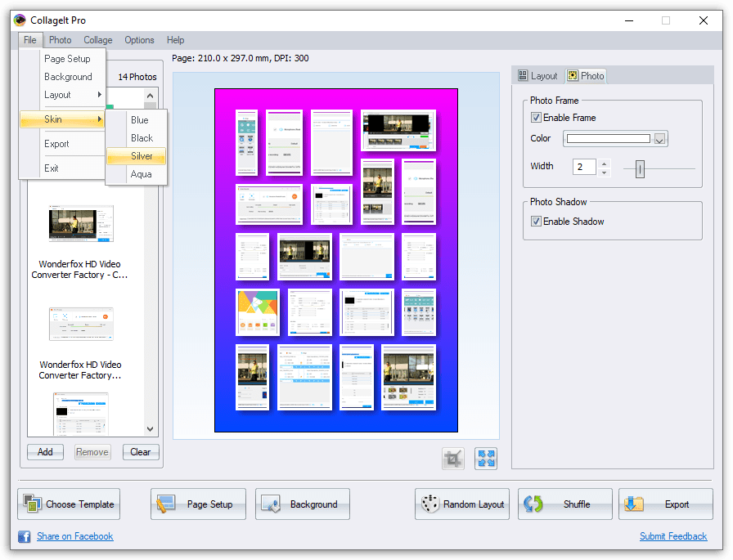Click the crop photo icon below canvas
This screenshot has width=733, height=560.
pos(452,459)
